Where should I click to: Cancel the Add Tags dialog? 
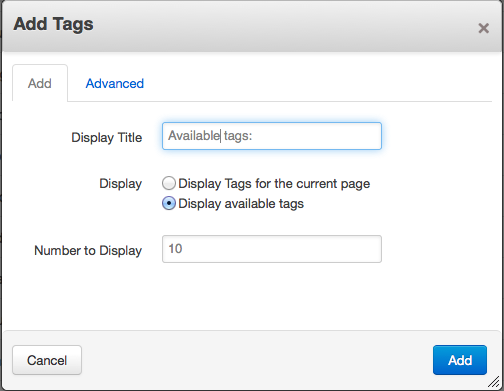[47, 360]
